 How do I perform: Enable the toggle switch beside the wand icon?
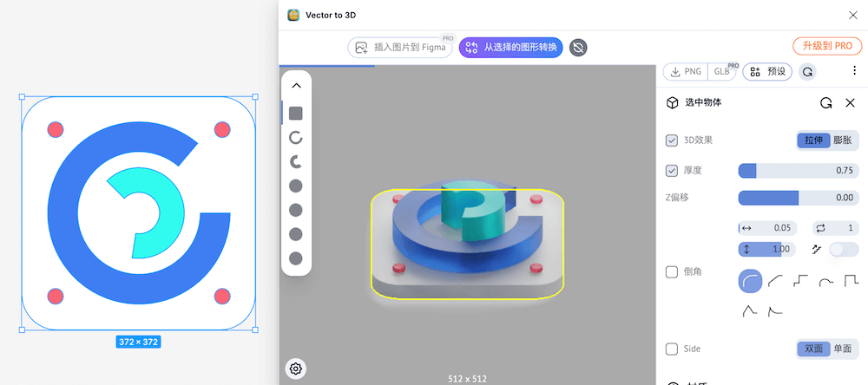tap(844, 250)
